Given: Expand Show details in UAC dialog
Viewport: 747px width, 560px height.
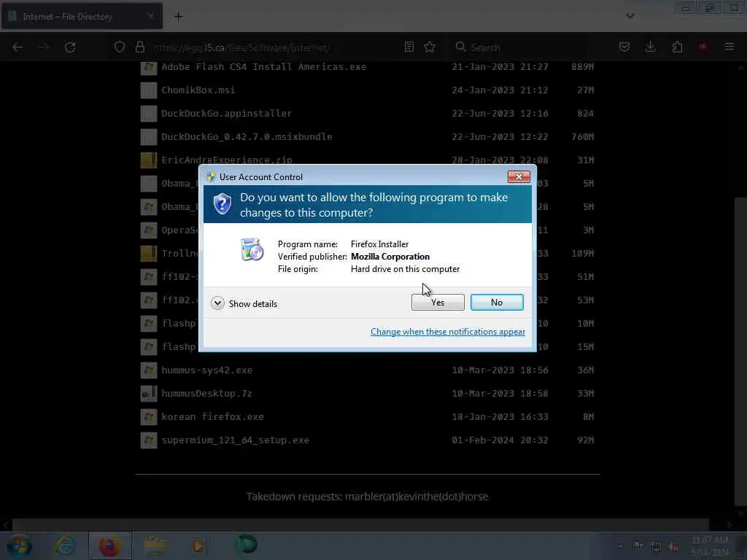Looking at the screenshot, I should (x=244, y=303).
